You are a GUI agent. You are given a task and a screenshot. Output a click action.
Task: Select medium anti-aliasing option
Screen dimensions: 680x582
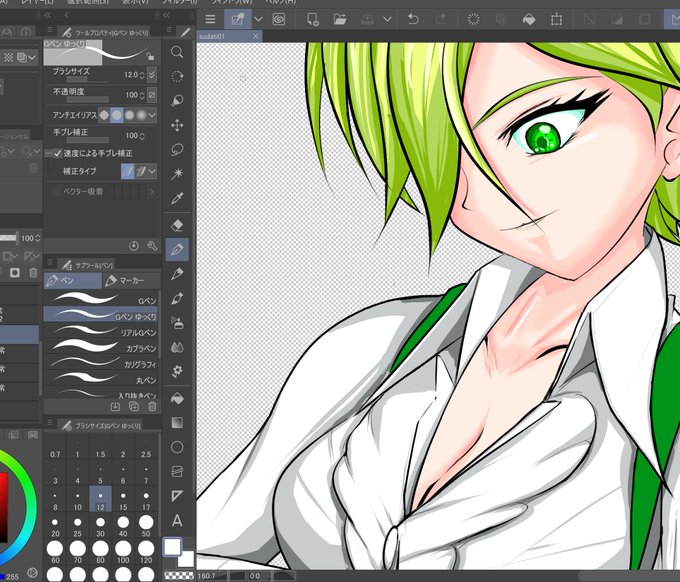[129, 115]
